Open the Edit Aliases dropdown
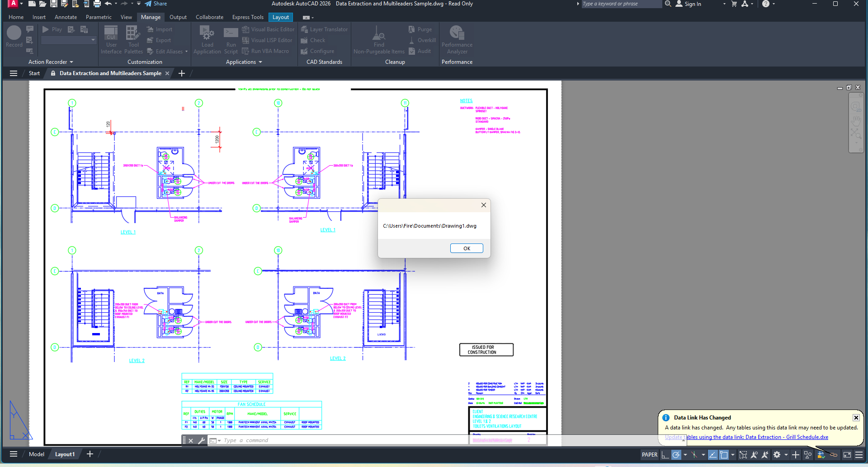The image size is (868, 467). point(187,52)
